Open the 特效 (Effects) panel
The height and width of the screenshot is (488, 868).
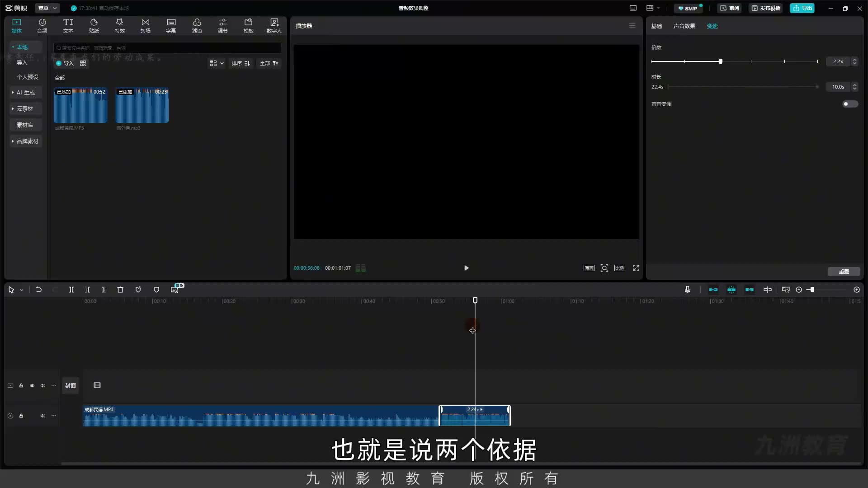pos(120,26)
